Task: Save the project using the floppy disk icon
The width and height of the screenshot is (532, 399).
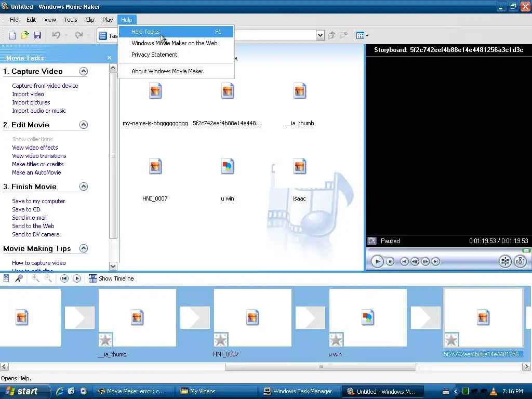Action: 37,35
